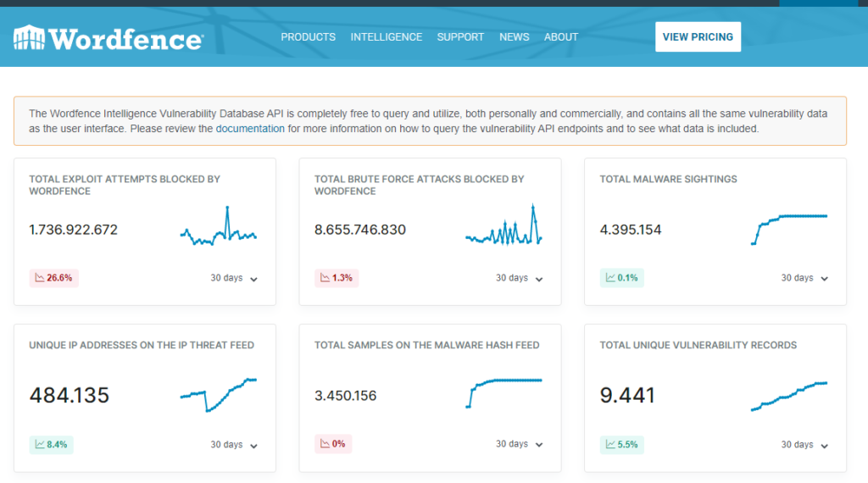Click the Wordfence logo
The height and width of the screenshot is (483, 868).
[108, 37]
